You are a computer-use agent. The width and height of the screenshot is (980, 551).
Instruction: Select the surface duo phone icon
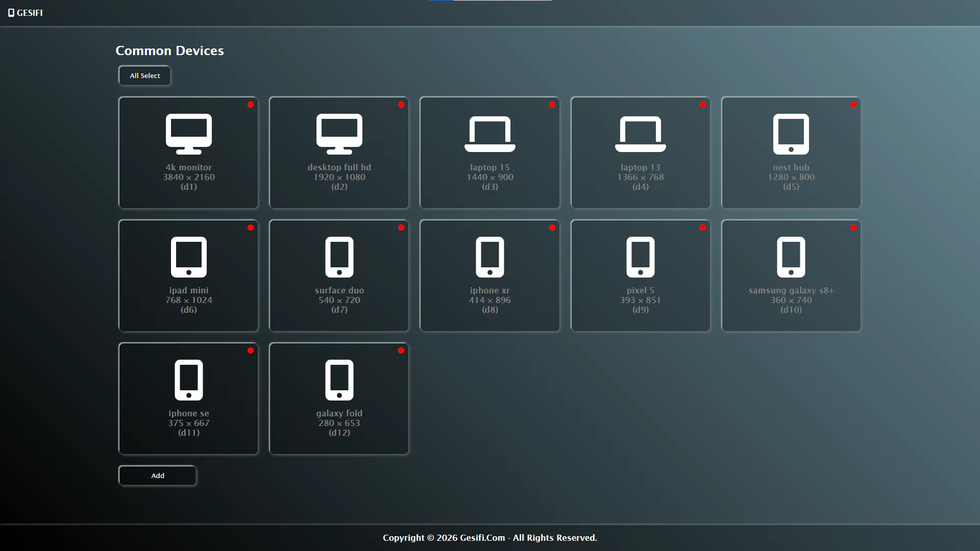tap(339, 257)
